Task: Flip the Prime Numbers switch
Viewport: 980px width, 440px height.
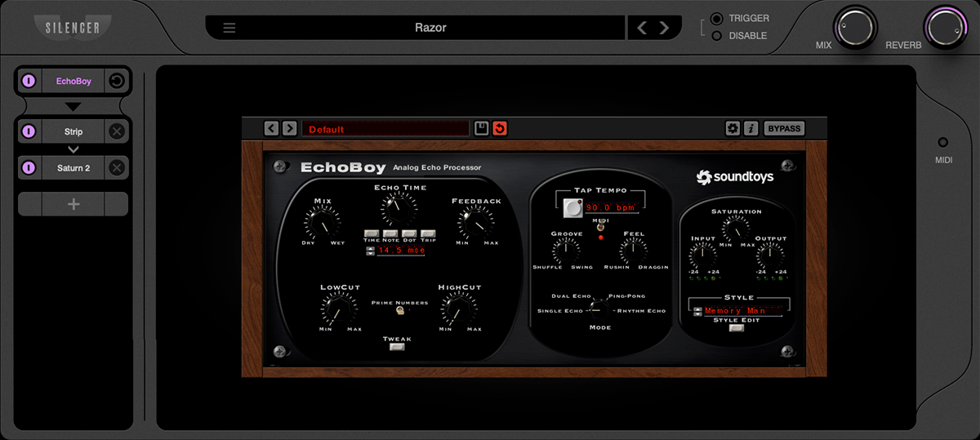Action: click(400, 311)
